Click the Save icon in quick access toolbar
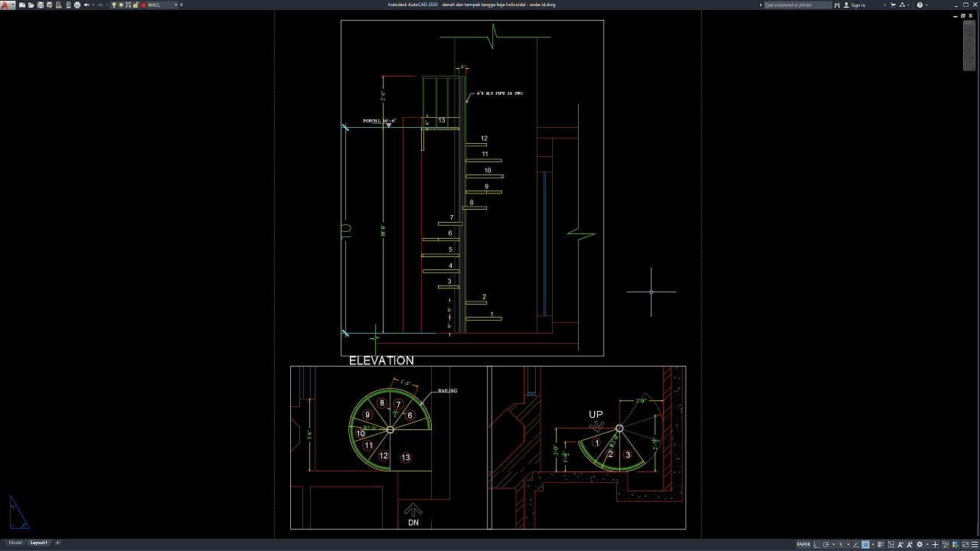 [41, 5]
